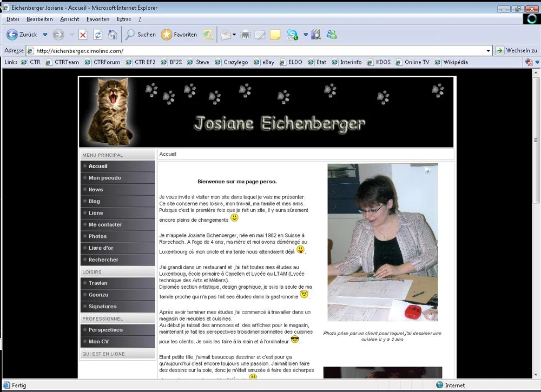Open Favoriten star button

(x=179, y=35)
